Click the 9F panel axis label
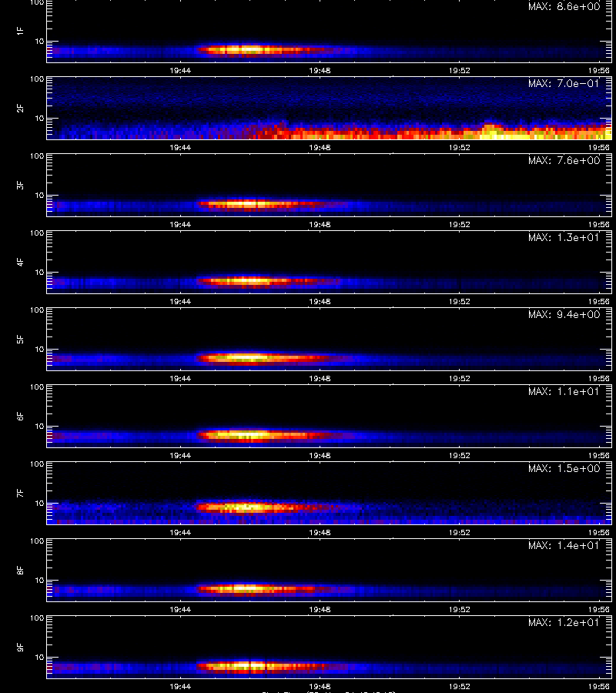Screen dimensions: 616x693 coord(20,647)
